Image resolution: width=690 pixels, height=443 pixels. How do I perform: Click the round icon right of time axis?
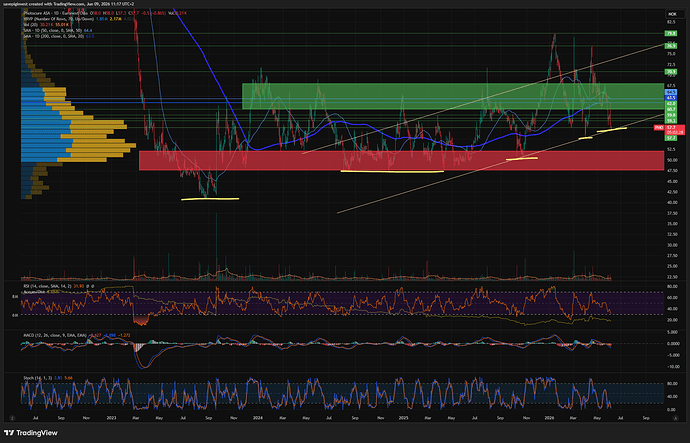click(x=675, y=418)
